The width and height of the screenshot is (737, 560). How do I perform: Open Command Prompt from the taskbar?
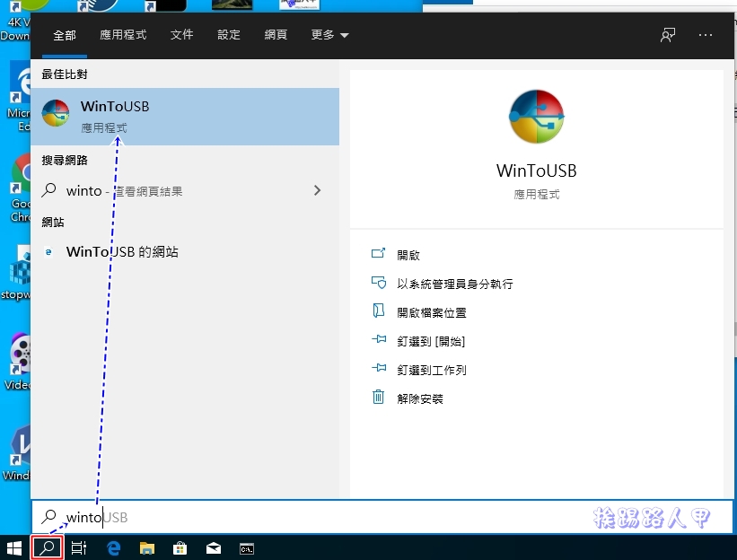pyautogui.click(x=247, y=547)
